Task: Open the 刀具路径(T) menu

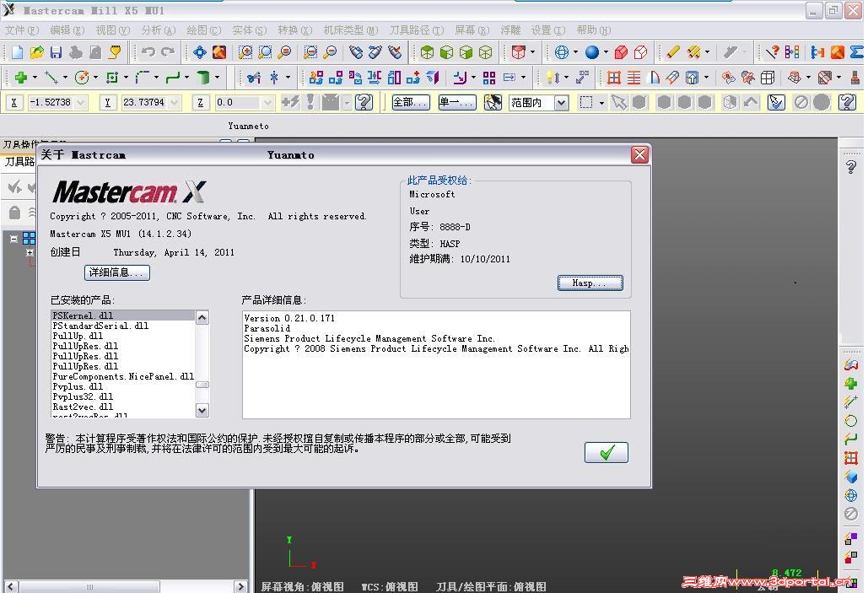Action: [417, 30]
